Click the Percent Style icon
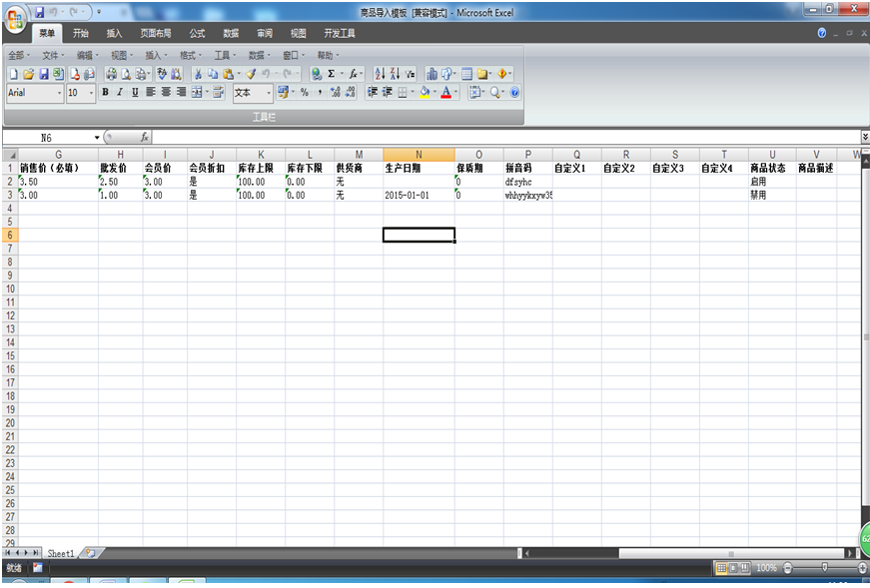Screen dimensions: 870x588 [305, 92]
